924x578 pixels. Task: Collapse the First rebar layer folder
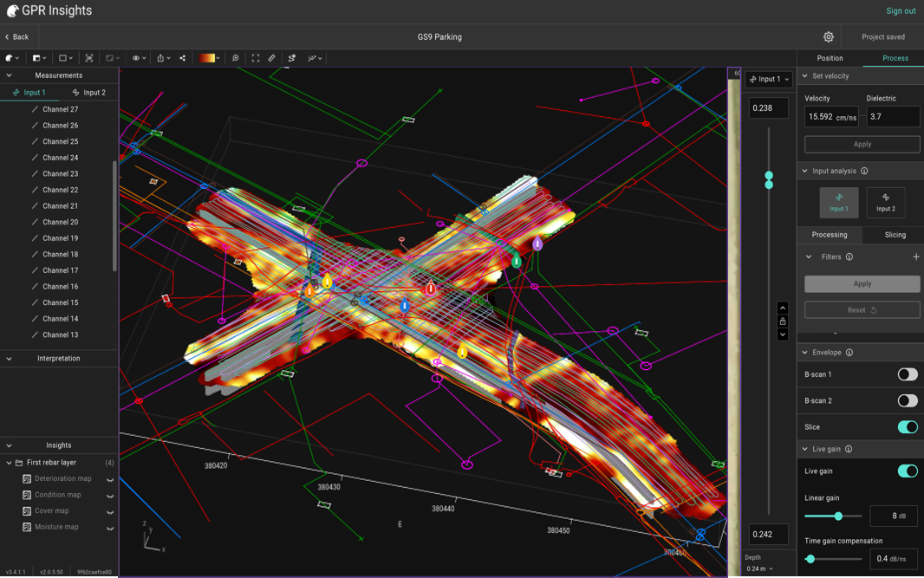pyautogui.click(x=9, y=463)
